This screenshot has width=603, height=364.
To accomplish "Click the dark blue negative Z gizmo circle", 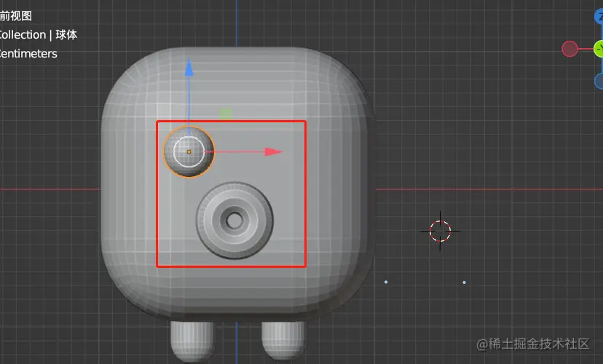I will (x=599, y=82).
